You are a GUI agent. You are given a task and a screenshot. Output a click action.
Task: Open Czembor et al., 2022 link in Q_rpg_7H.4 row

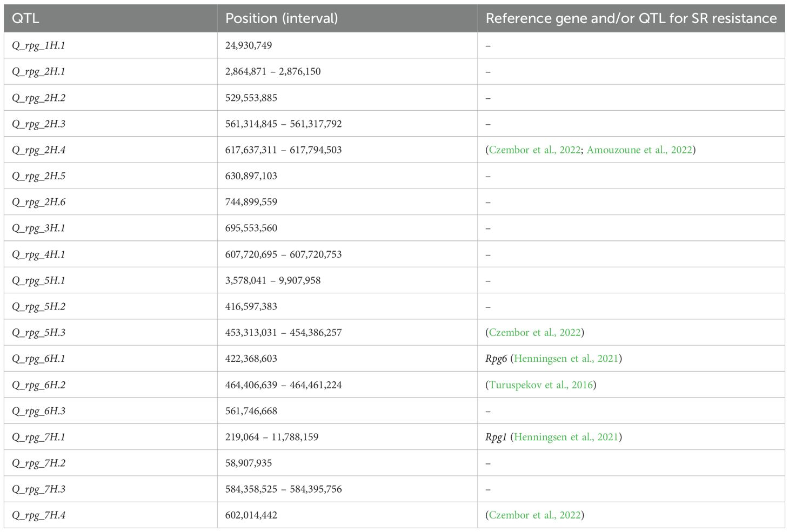[534, 515]
